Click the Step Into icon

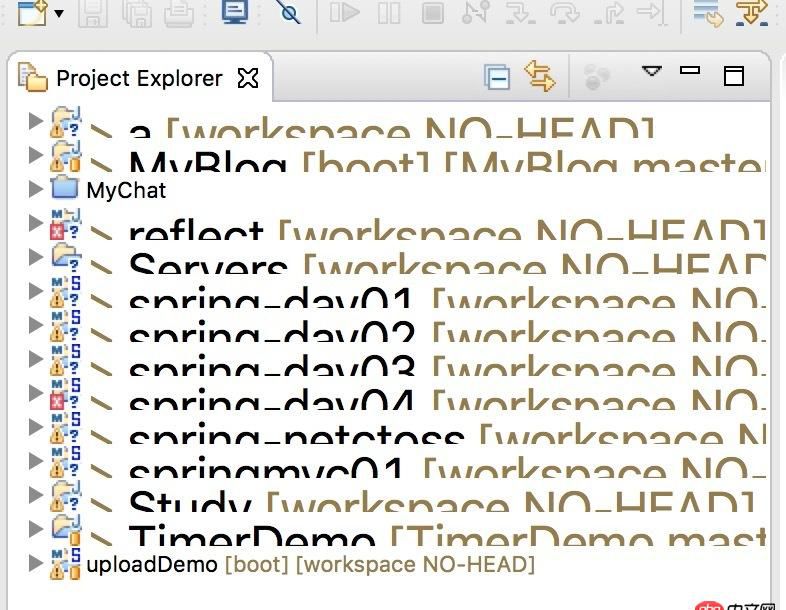[x=520, y=13]
